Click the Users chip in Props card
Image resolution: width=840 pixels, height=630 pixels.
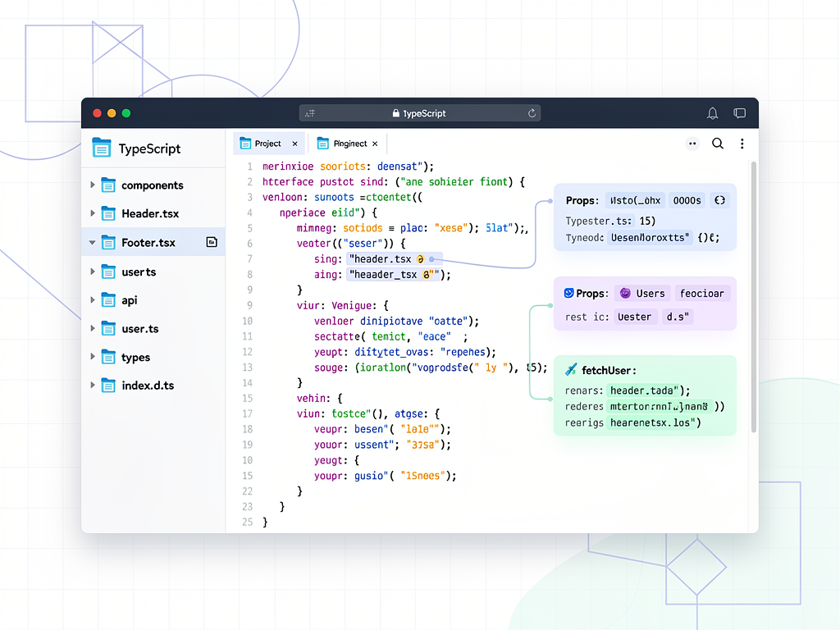tap(641, 293)
